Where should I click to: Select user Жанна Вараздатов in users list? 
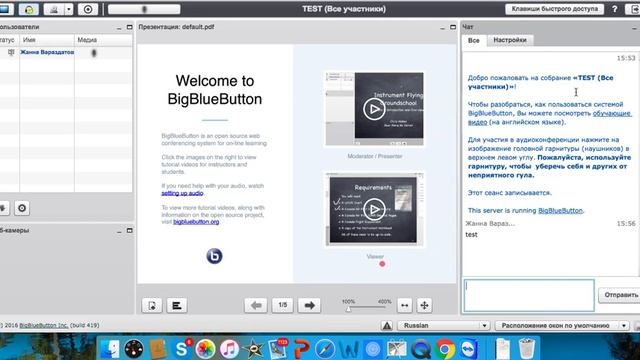pos(47,52)
